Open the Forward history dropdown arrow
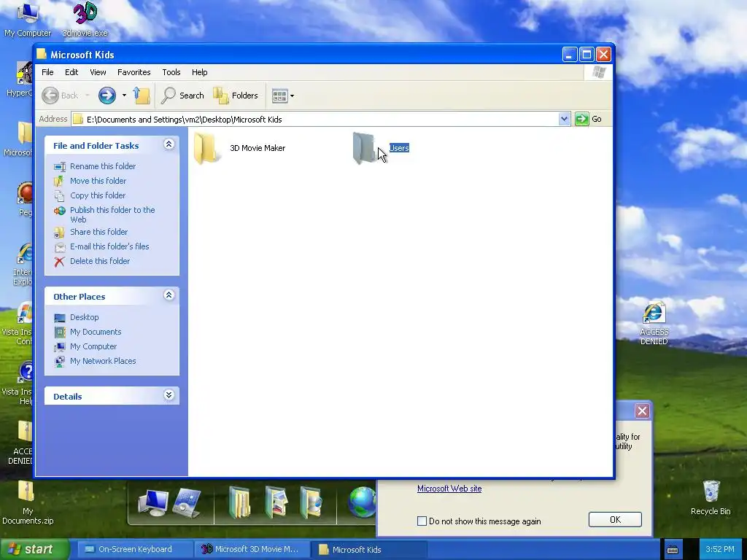The image size is (747, 560). [124, 96]
